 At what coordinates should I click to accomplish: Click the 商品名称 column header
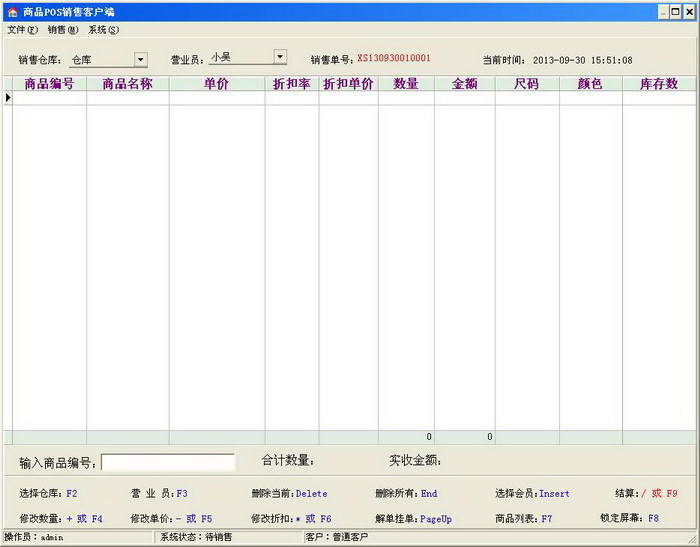pos(127,84)
